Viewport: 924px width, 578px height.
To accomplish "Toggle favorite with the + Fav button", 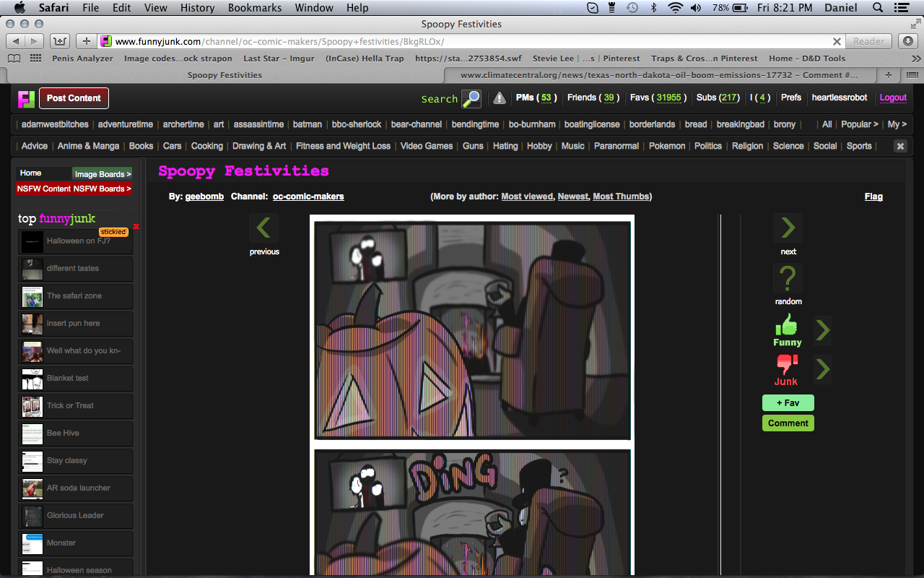I will 788,403.
